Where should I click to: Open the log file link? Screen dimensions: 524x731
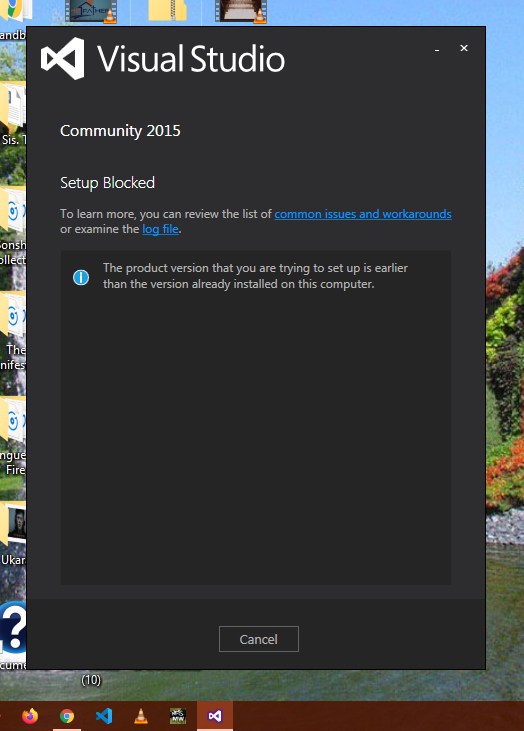160,229
